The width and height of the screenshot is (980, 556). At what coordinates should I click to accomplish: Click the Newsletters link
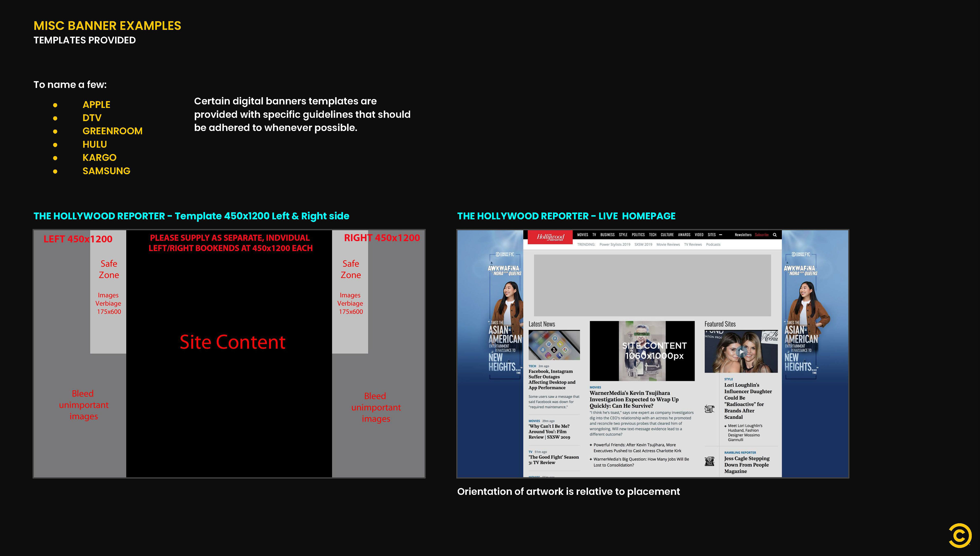[743, 235]
